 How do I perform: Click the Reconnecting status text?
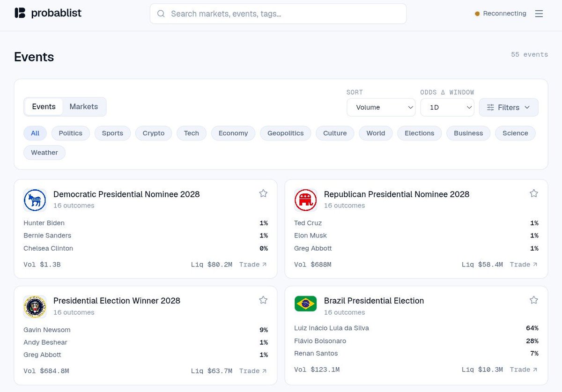coord(504,14)
